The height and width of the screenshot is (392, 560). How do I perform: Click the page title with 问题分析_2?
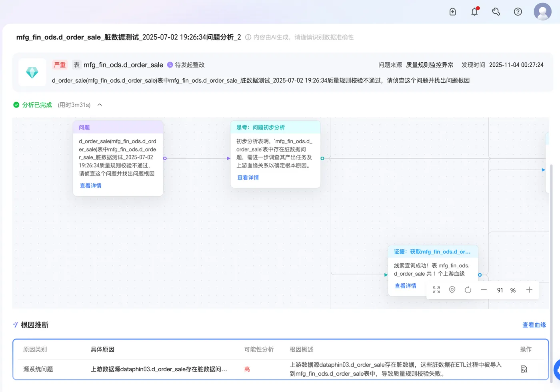[128, 37]
